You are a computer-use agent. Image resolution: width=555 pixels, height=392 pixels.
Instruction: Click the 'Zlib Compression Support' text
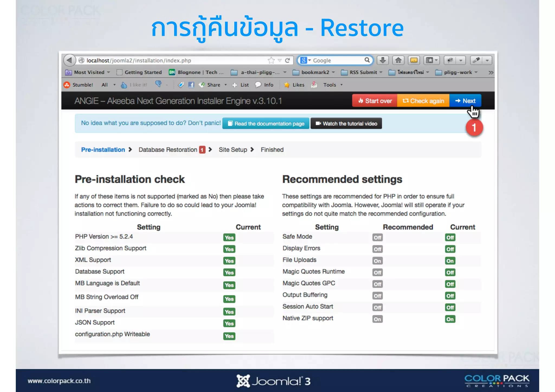click(x=111, y=248)
